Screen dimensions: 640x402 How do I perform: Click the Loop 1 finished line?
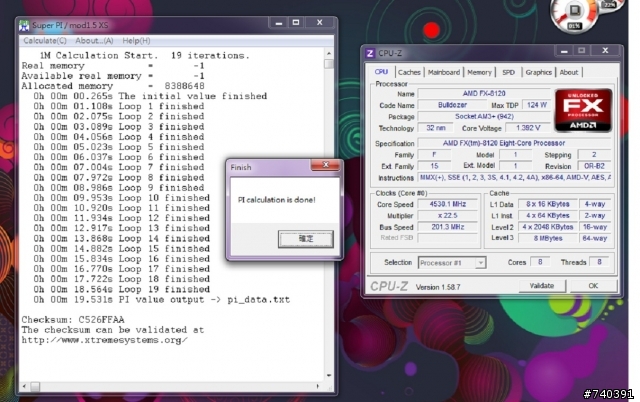[x=119, y=107]
